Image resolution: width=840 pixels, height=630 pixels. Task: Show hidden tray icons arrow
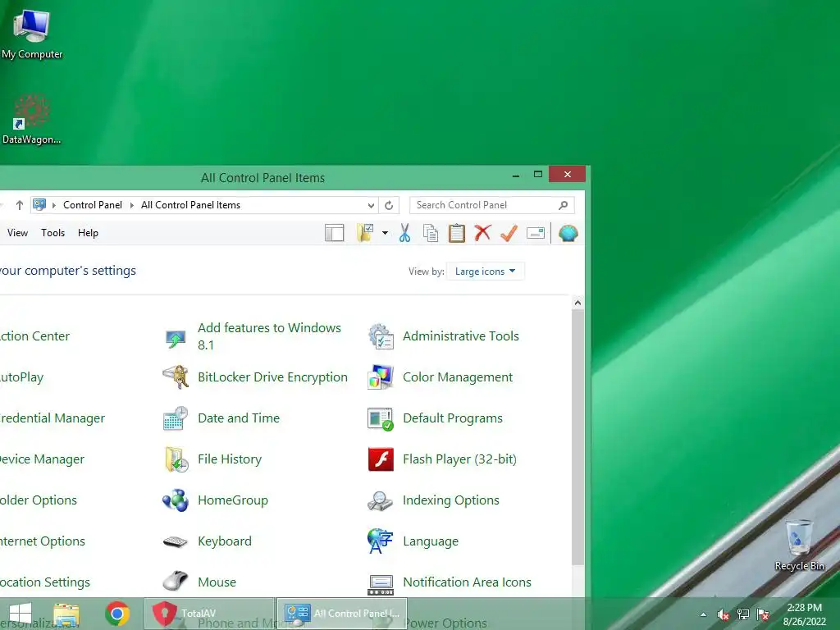pyautogui.click(x=703, y=614)
